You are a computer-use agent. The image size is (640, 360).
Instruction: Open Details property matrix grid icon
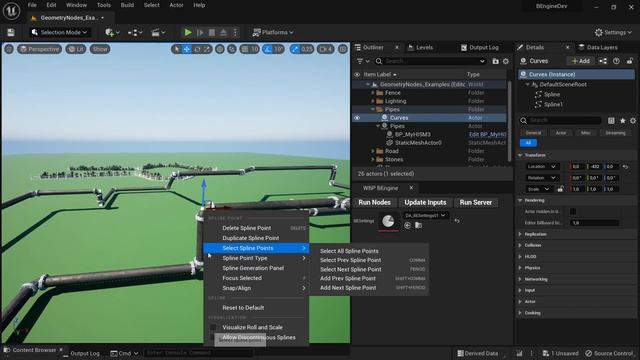[x=611, y=120]
